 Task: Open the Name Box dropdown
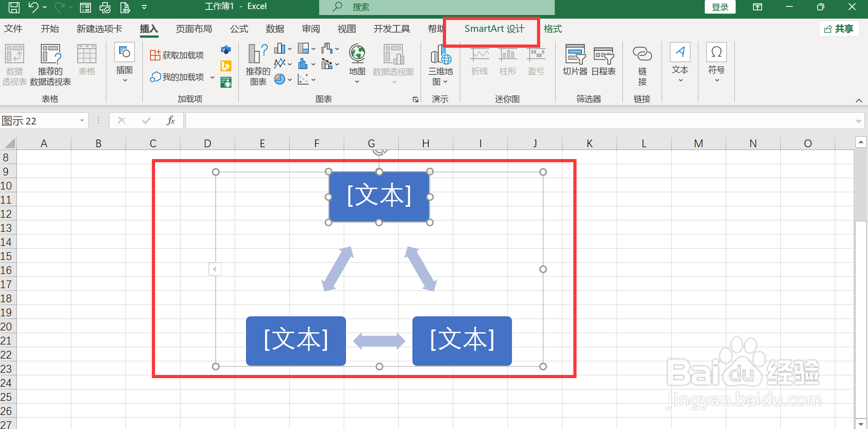click(81, 120)
